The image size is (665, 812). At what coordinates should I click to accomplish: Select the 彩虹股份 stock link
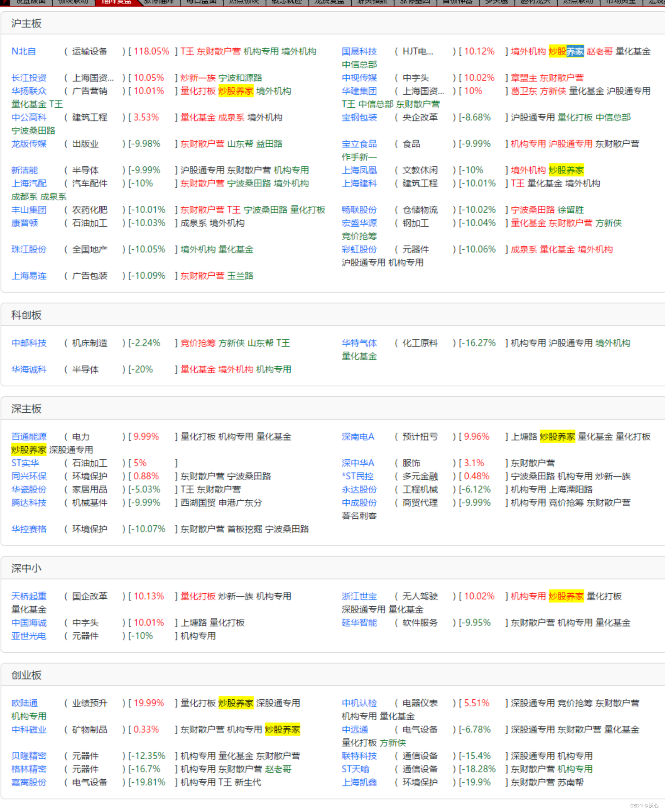pyautogui.click(x=359, y=249)
